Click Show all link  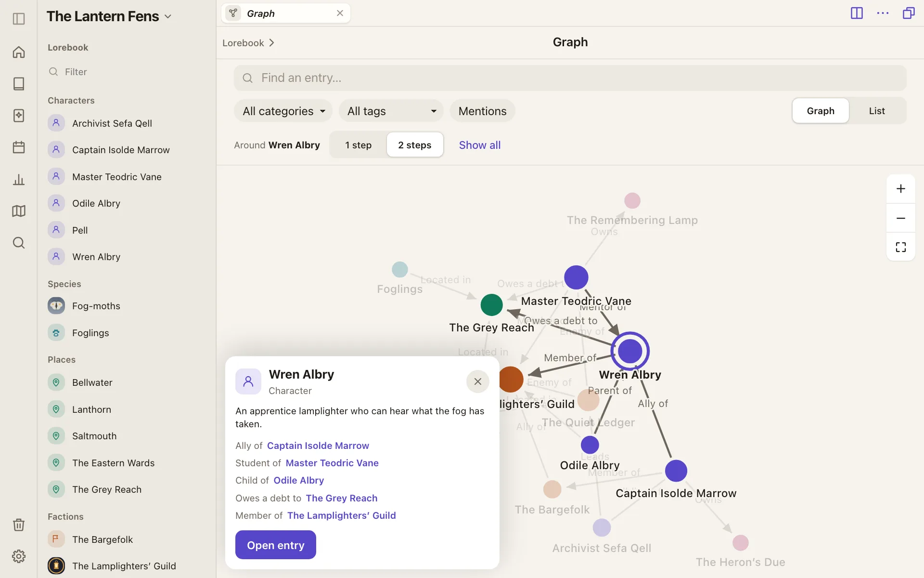click(480, 145)
